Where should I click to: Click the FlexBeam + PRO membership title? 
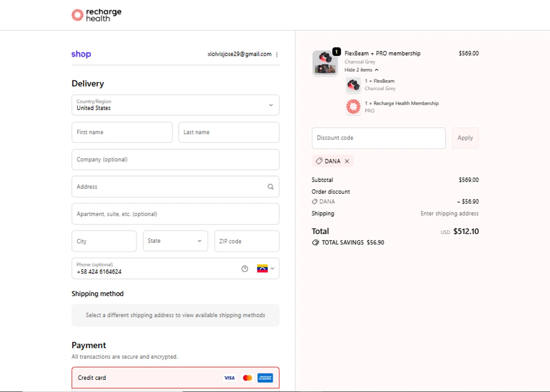[x=382, y=53]
